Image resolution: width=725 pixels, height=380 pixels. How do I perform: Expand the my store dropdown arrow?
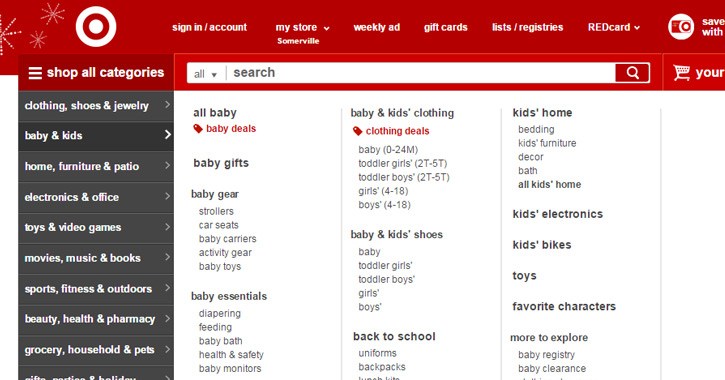point(326,28)
